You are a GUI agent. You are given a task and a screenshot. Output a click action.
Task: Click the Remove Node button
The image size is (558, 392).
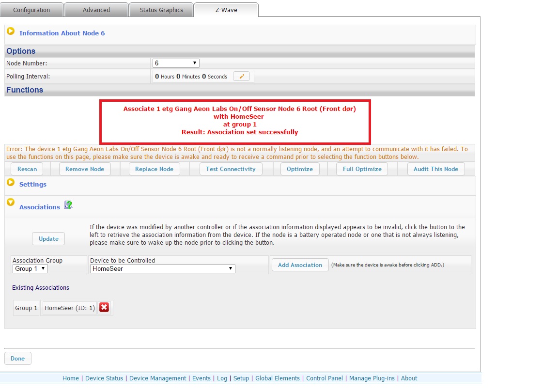coord(85,169)
